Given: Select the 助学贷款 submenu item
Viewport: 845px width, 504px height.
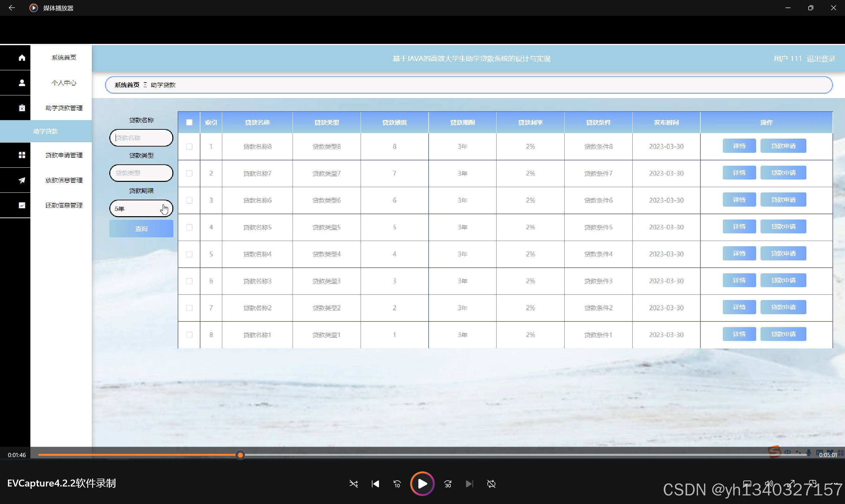Looking at the screenshot, I should point(46,131).
